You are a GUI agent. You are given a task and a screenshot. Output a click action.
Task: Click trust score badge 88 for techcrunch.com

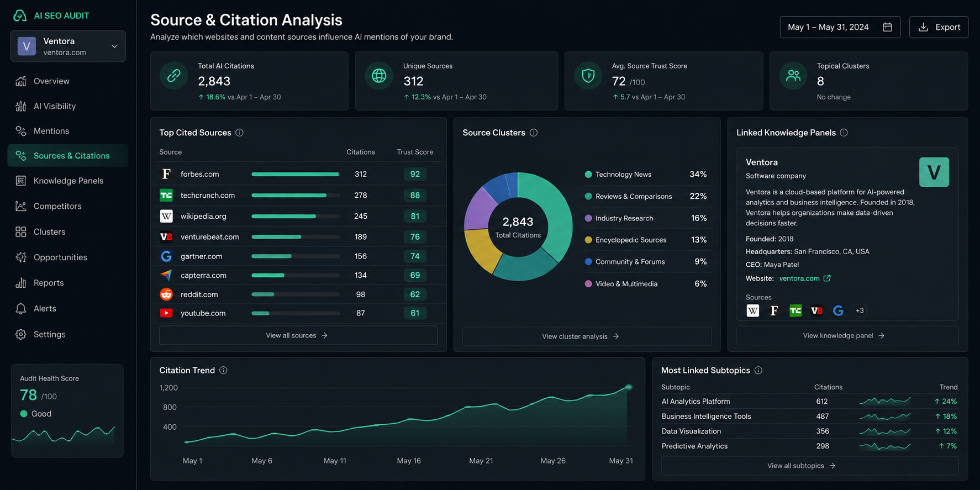415,196
